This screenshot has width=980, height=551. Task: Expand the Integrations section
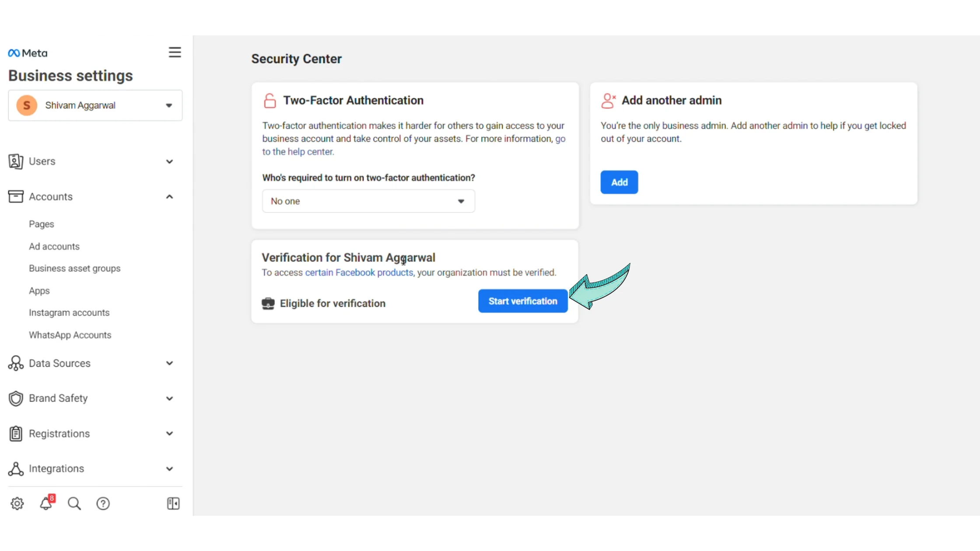coord(169,469)
